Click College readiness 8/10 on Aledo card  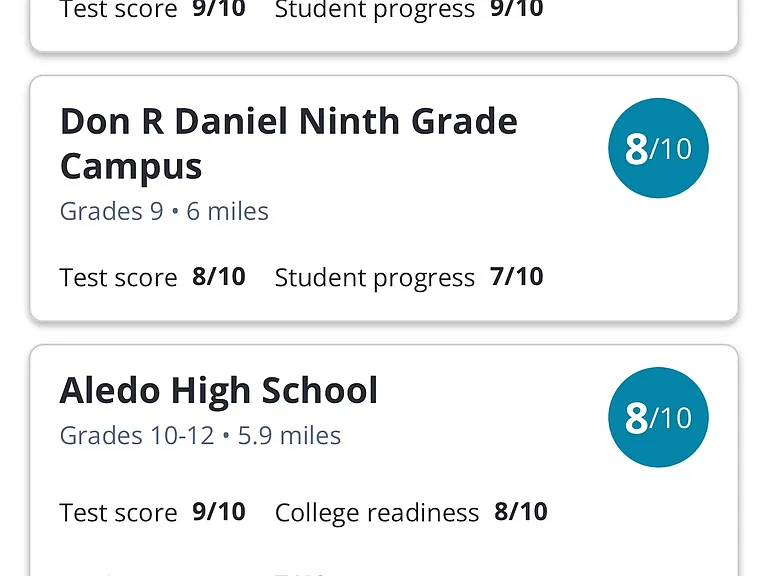coord(411,512)
